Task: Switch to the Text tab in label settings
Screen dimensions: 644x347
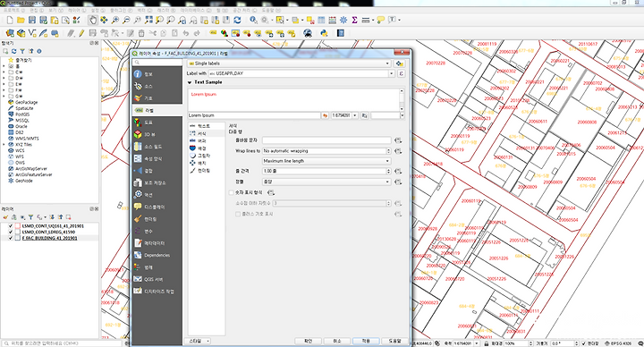Action: [x=207, y=126]
